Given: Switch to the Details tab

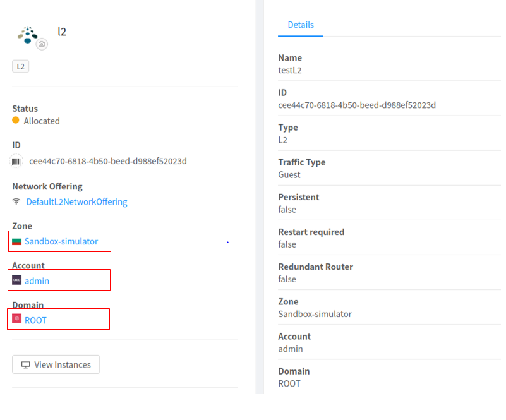Looking at the screenshot, I should pos(301,25).
